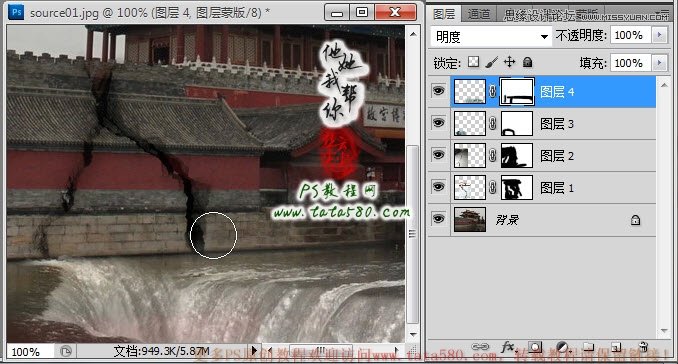Viewport: 678px width, 364px height.
Task: Click the 填充 100% value field
Action: click(x=630, y=63)
